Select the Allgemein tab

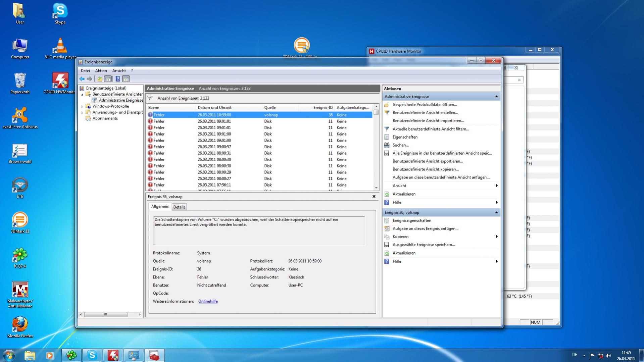pos(160,207)
